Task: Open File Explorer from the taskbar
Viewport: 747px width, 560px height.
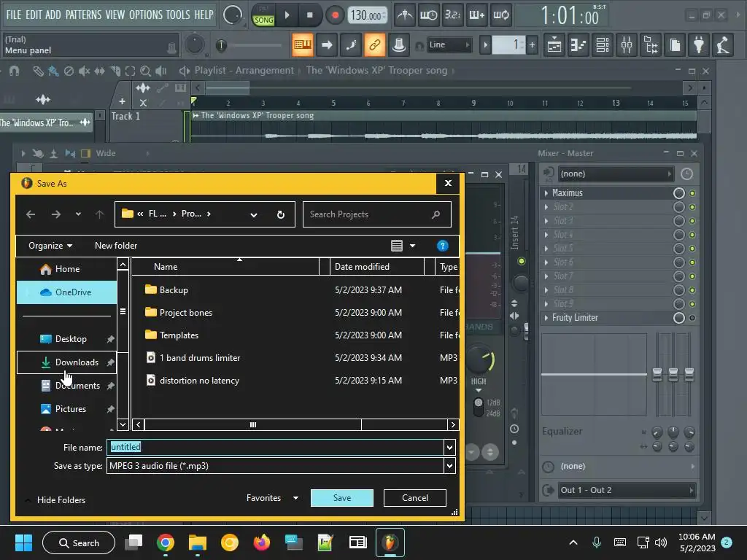Action: click(x=197, y=542)
